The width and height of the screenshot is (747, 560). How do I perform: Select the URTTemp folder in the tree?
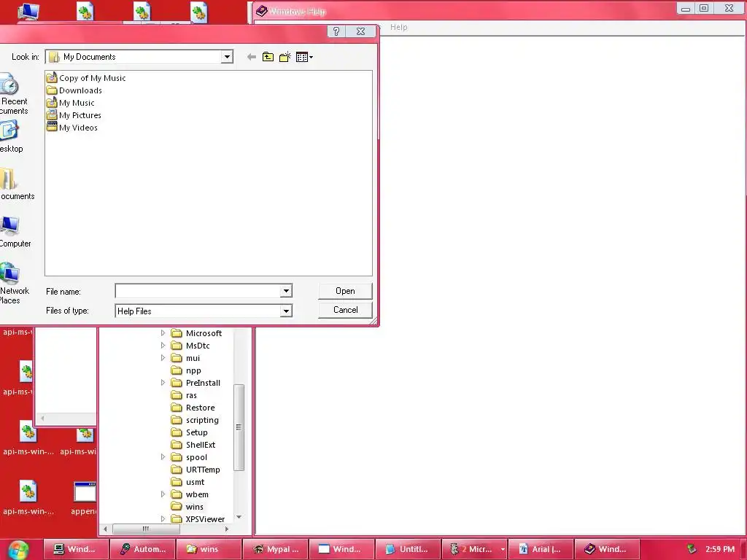click(196, 470)
